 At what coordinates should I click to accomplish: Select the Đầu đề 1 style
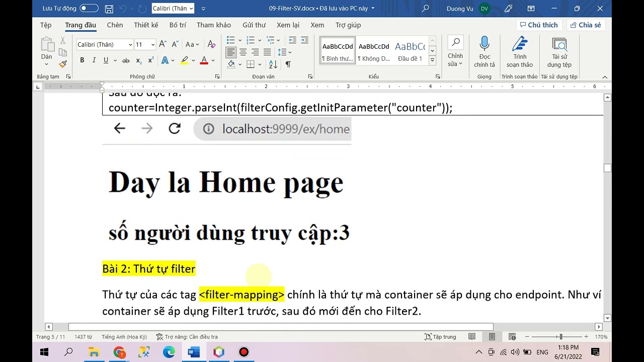coord(410,51)
